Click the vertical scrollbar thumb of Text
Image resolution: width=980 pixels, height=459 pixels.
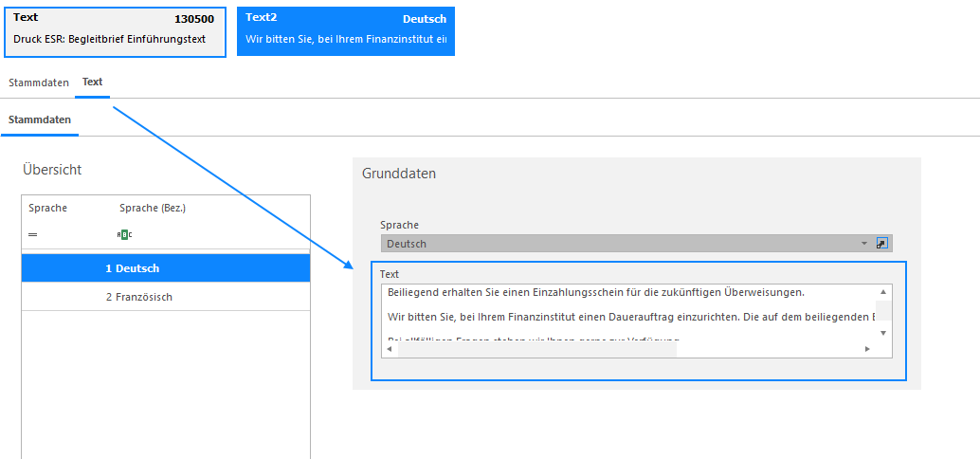click(x=883, y=310)
